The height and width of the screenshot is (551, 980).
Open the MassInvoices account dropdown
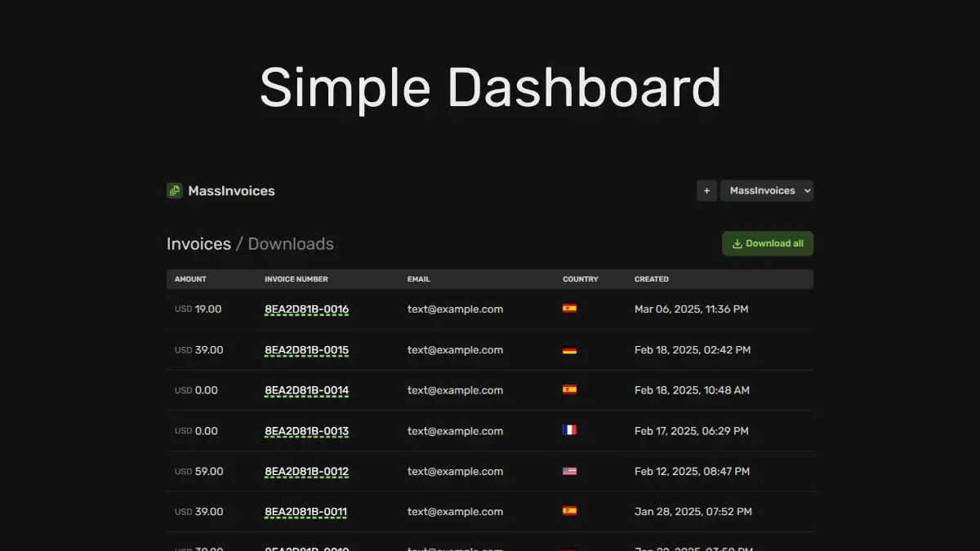tap(766, 191)
